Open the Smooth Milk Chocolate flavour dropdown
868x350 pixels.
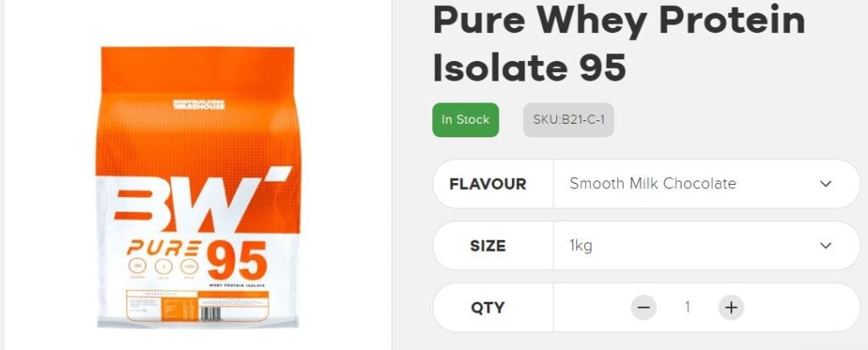click(706, 184)
